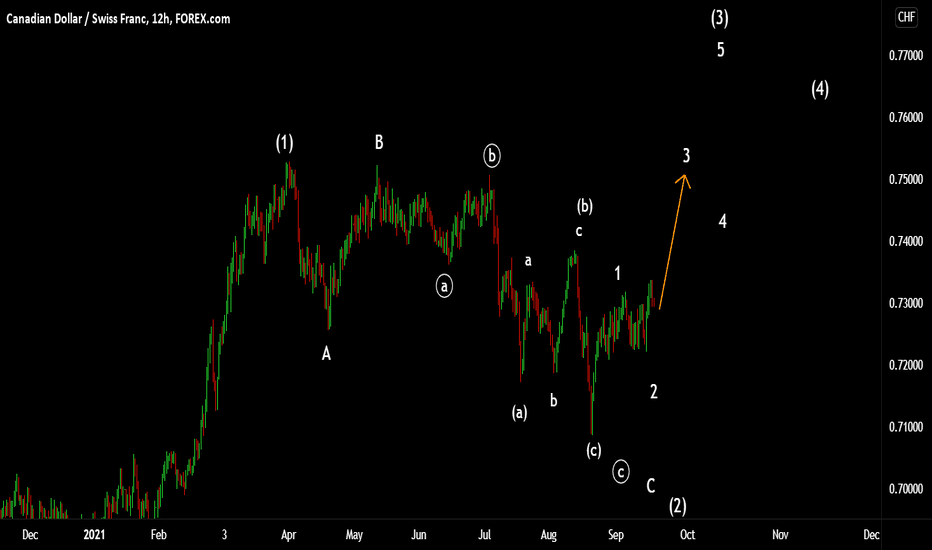Select the 0.77000 price axis label

pyautogui.click(x=906, y=55)
